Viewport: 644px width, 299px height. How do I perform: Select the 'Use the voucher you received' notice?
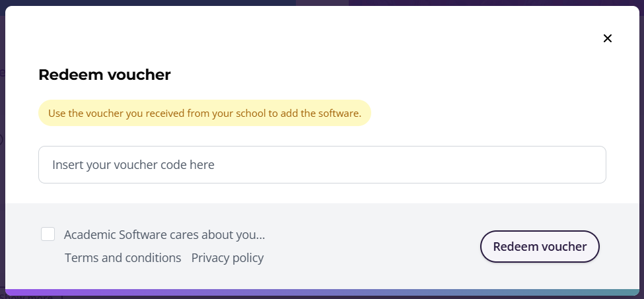tap(205, 113)
